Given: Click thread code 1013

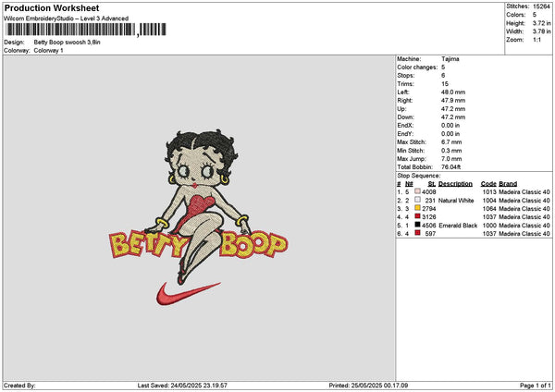Looking at the screenshot, I should [489, 192].
